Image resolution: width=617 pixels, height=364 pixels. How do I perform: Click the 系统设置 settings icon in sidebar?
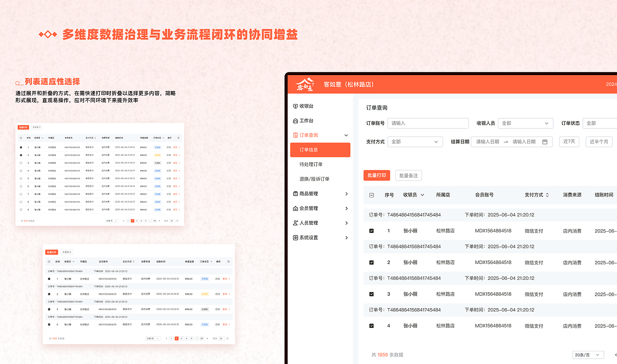(x=295, y=237)
